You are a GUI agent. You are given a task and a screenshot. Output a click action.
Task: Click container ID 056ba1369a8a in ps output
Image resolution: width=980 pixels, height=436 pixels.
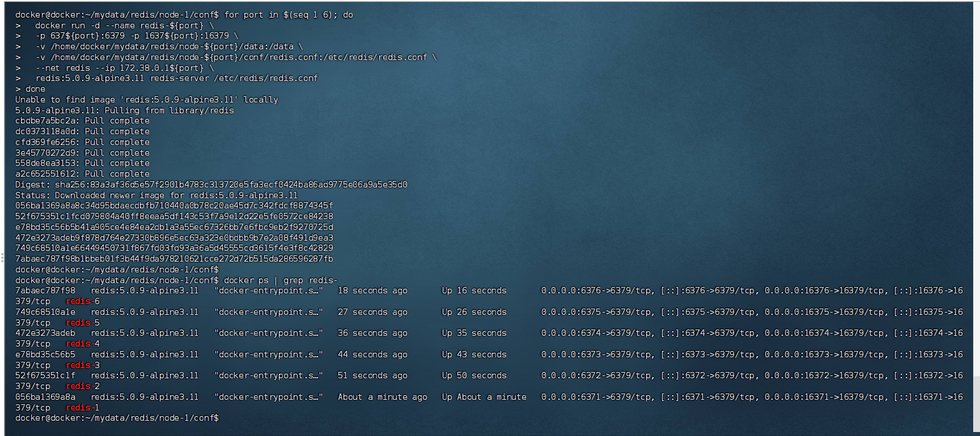45,397
